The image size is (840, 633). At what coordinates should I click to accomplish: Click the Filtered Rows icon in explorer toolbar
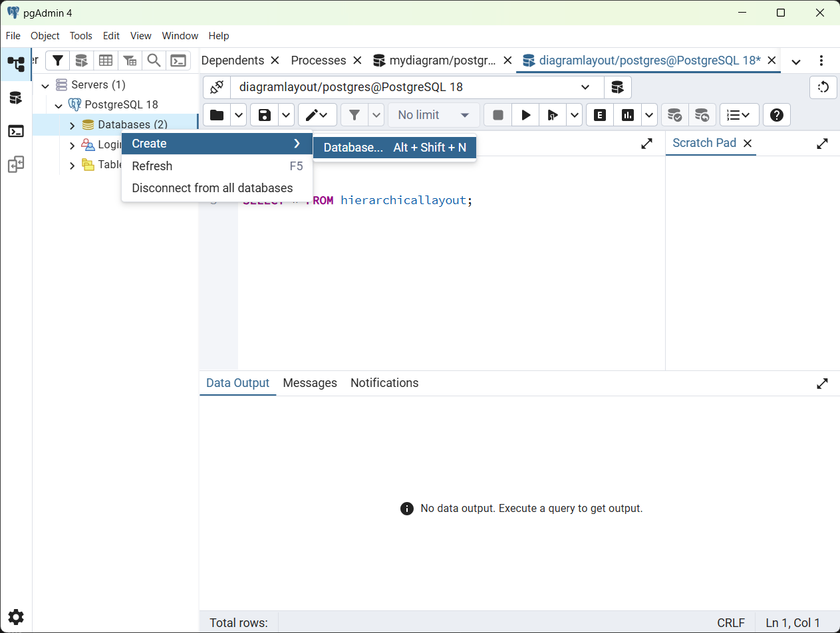point(130,61)
